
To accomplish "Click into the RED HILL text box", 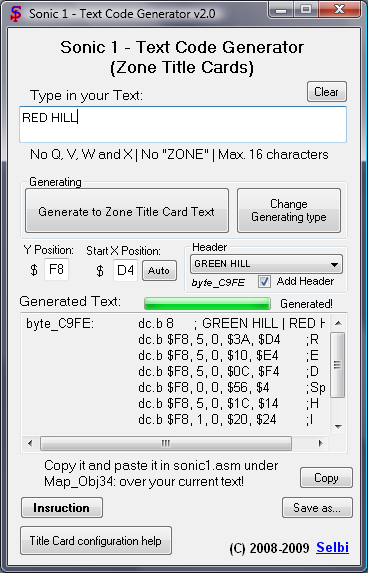I will click(183, 124).
